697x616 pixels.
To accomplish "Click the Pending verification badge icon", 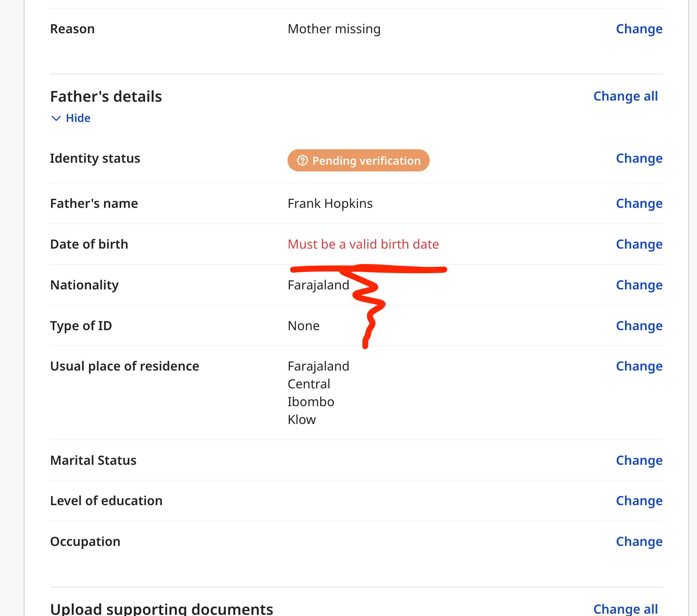I will [303, 160].
